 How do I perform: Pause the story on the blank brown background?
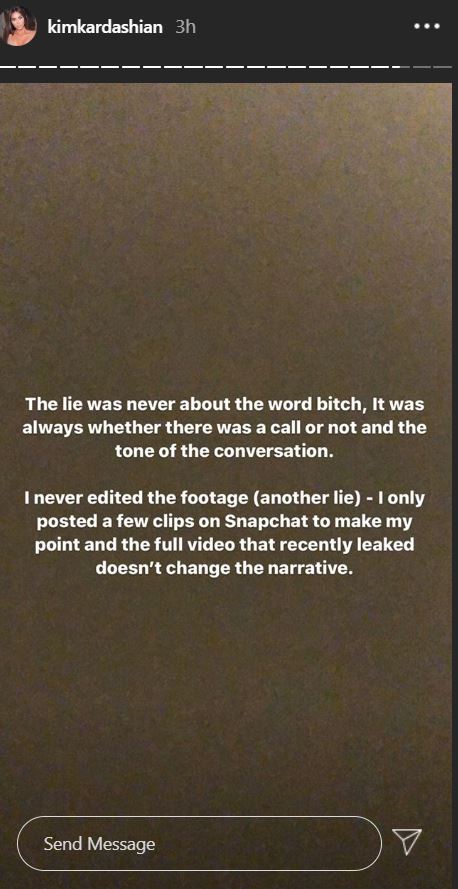(227, 227)
